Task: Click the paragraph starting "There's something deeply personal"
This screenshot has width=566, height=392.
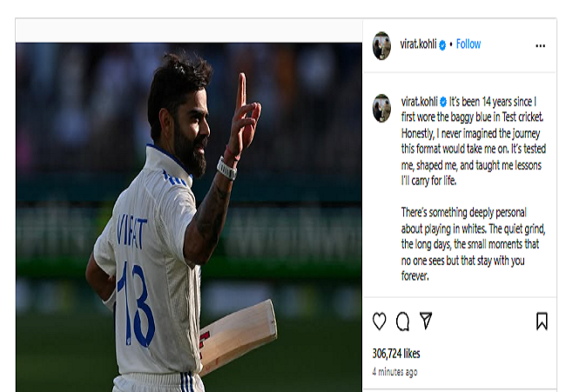Action: pyautogui.click(x=473, y=244)
